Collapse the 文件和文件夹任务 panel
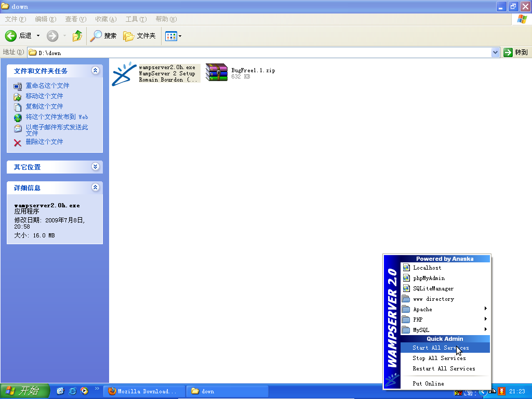This screenshot has width=532, height=399. pyautogui.click(x=96, y=70)
